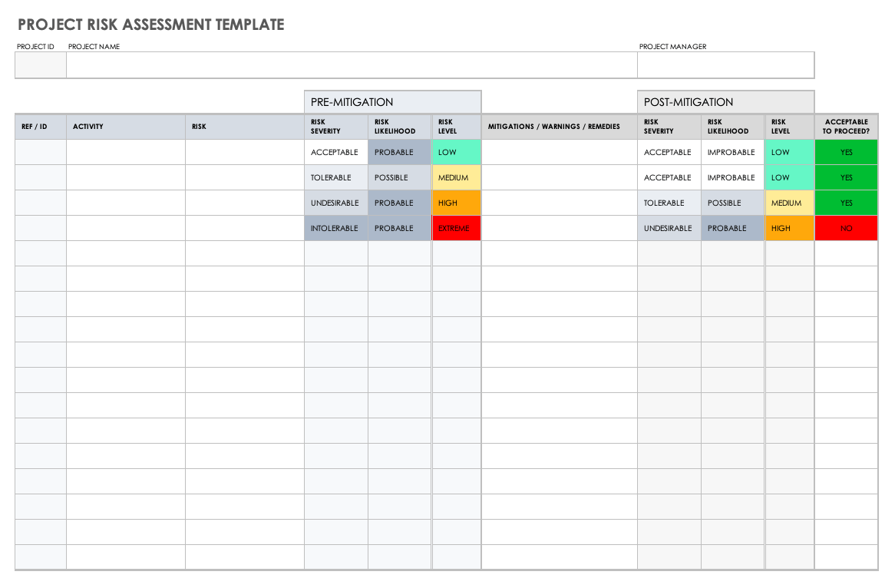Select the EXTREME red risk level cell

(456, 228)
